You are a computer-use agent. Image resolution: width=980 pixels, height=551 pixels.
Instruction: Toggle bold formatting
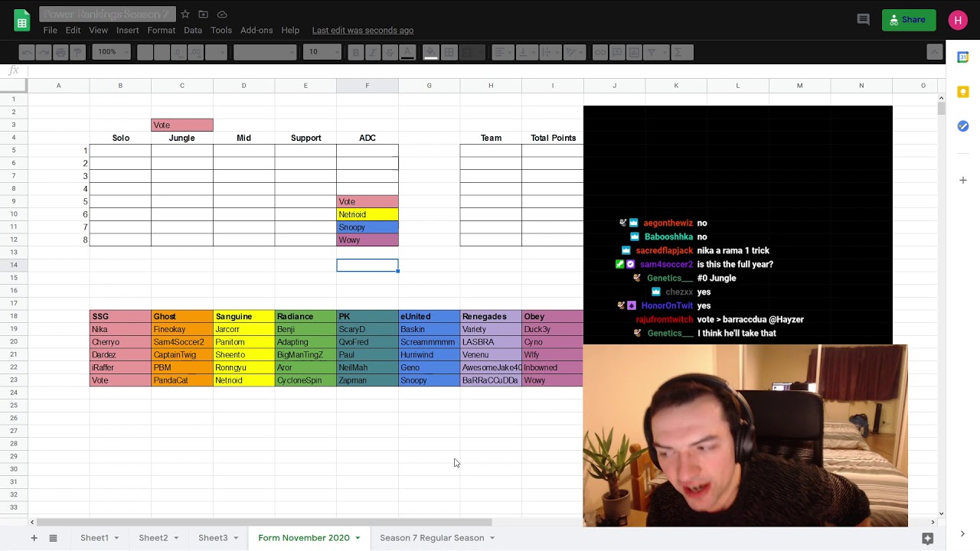coord(355,52)
